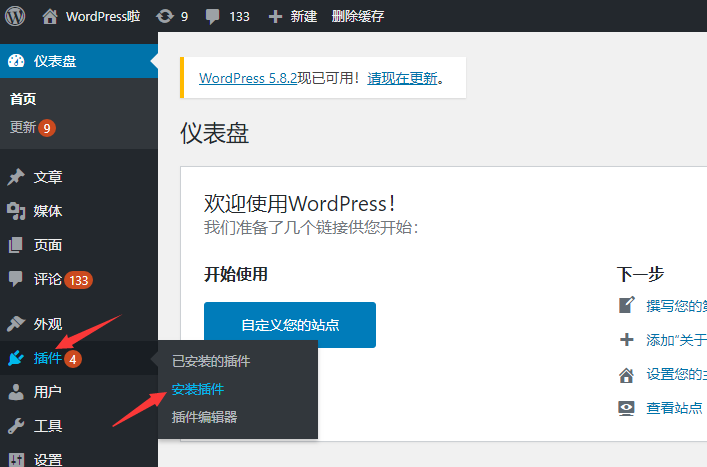Click the plug icon for 插件
This screenshot has width=707, height=467.
pos(16,358)
